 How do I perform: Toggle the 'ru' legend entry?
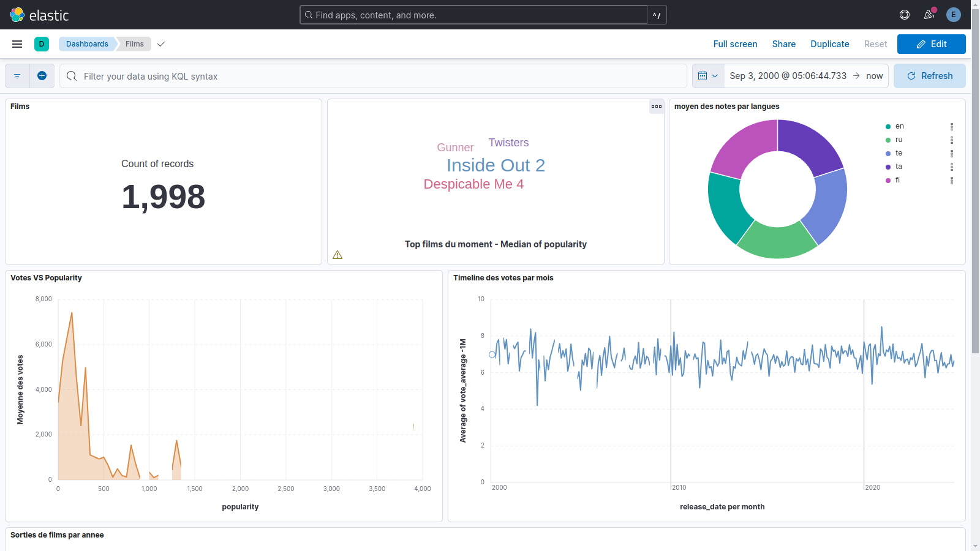tap(899, 140)
